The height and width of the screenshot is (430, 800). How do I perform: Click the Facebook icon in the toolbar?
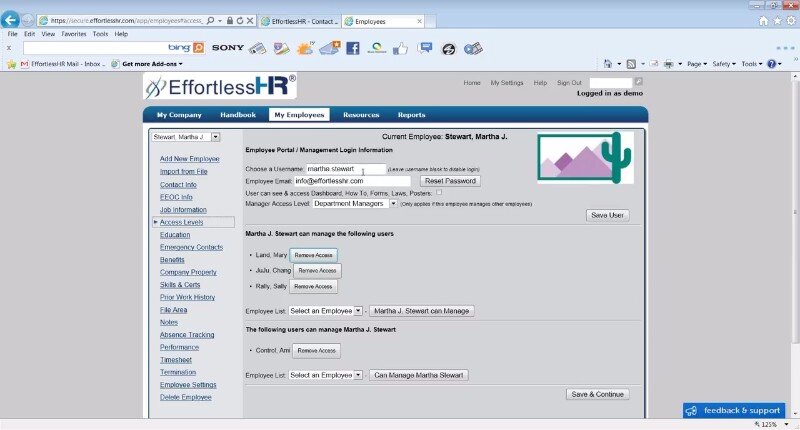[352, 48]
